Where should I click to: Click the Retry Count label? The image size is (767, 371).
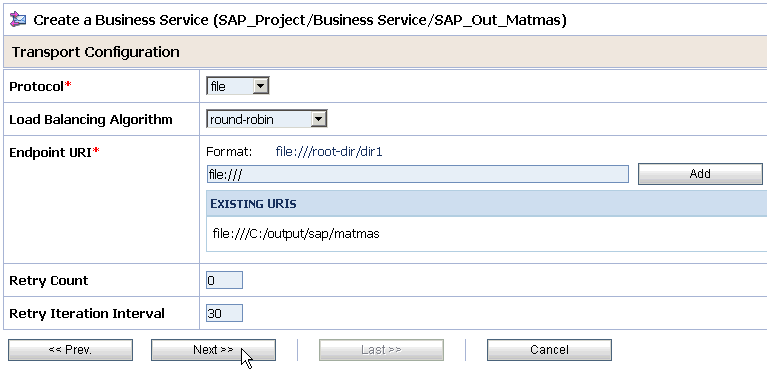click(49, 280)
